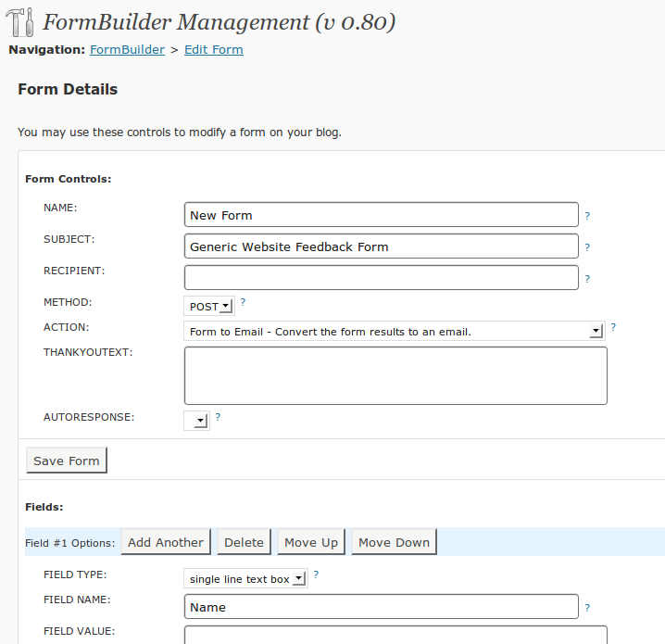The height and width of the screenshot is (644, 665).
Task: Click the FormBuilder tools logo icon
Action: point(19,22)
